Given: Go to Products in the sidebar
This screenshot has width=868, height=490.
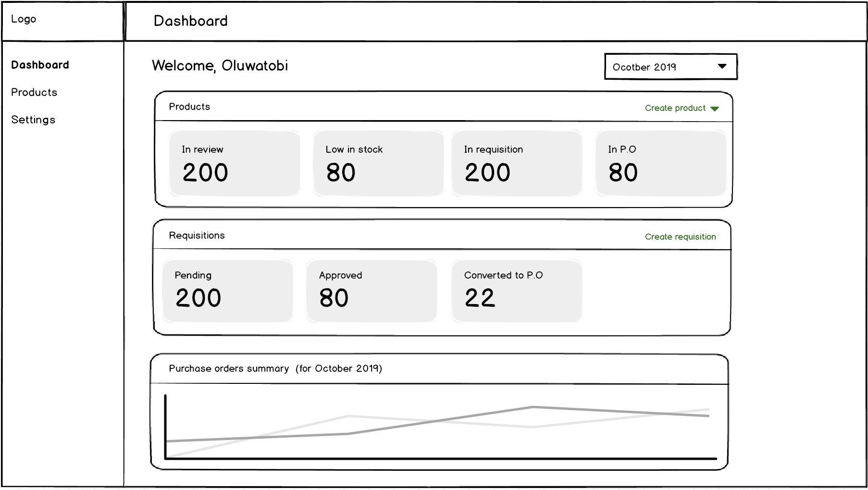Looking at the screenshot, I should click(x=34, y=92).
